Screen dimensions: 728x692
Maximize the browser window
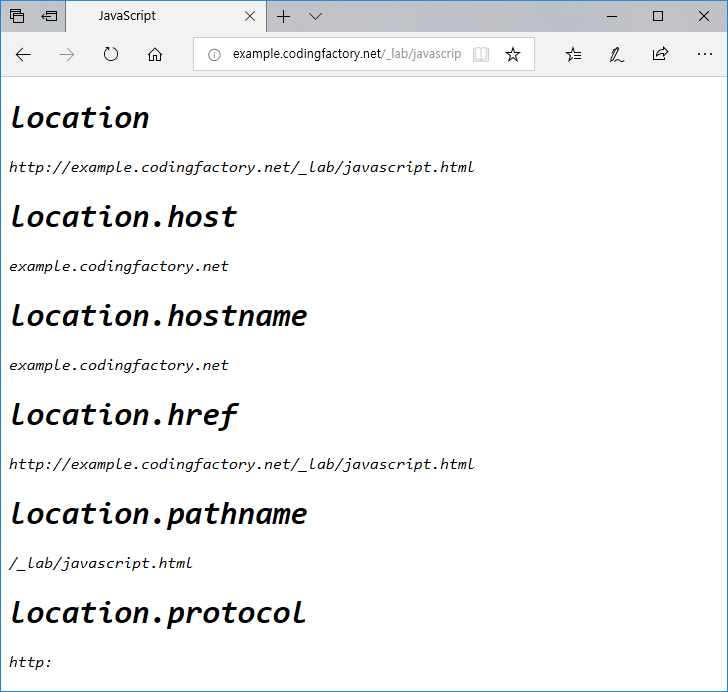657,16
